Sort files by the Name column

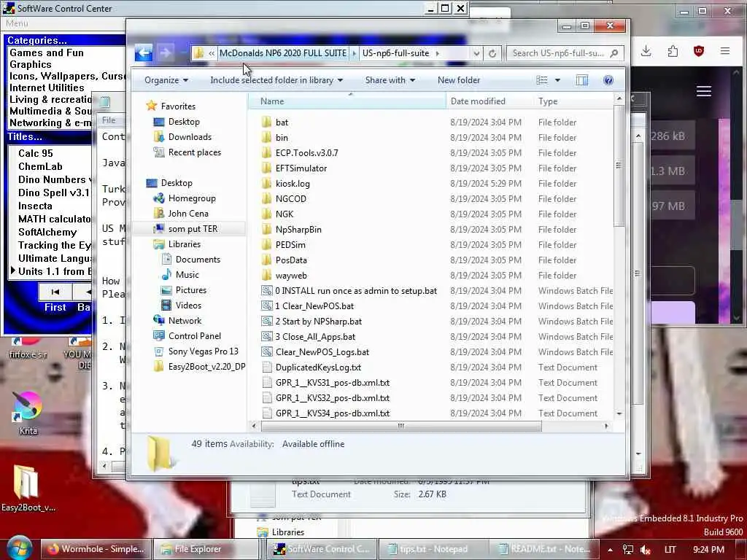(x=347, y=101)
